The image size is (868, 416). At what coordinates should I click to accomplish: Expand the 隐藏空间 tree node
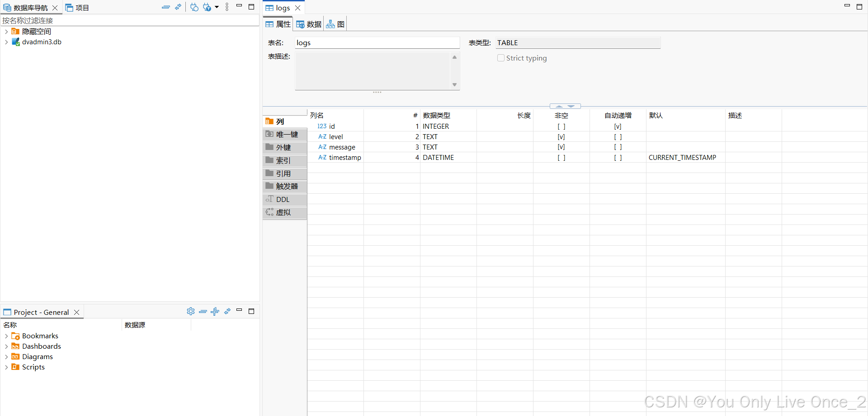click(6, 32)
